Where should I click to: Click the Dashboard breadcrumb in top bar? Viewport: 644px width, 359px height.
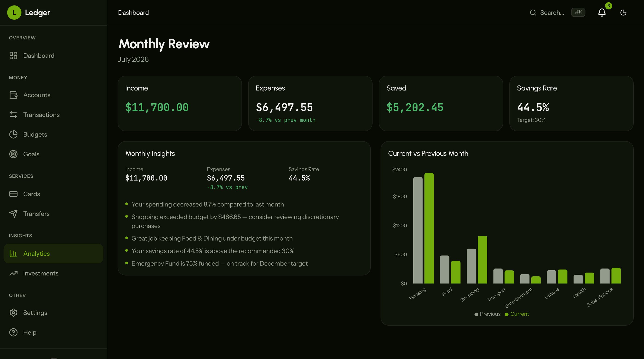133,12
